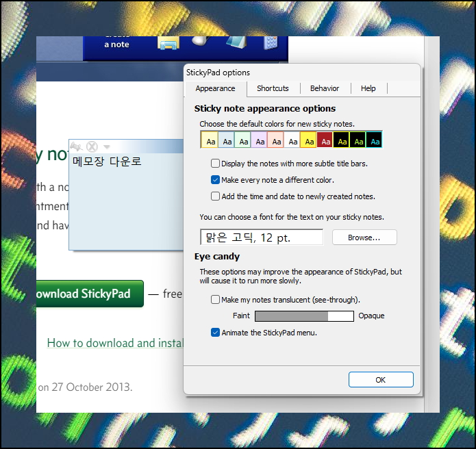Uncheck Animate the StickyPad menu
This screenshot has width=476, height=449.
point(215,333)
